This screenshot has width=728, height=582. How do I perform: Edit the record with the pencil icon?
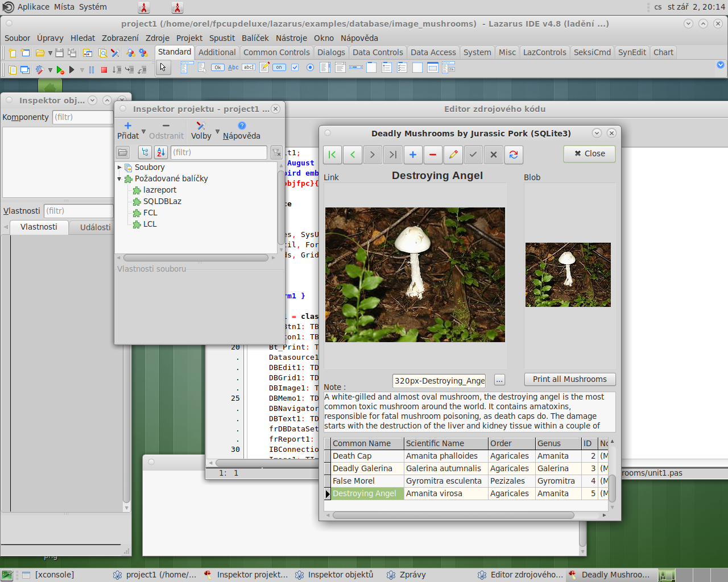[453, 155]
